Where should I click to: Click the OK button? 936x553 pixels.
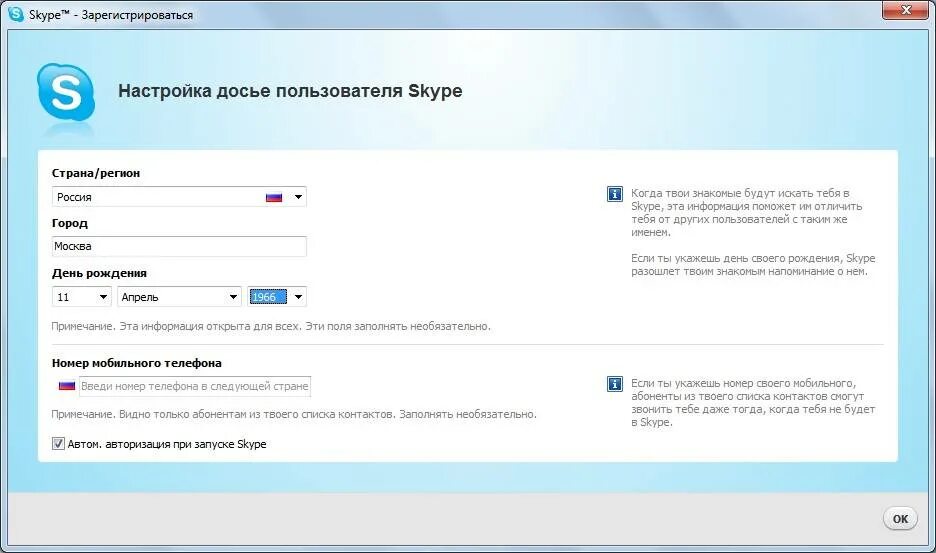pyautogui.click(x=900, y=519)
